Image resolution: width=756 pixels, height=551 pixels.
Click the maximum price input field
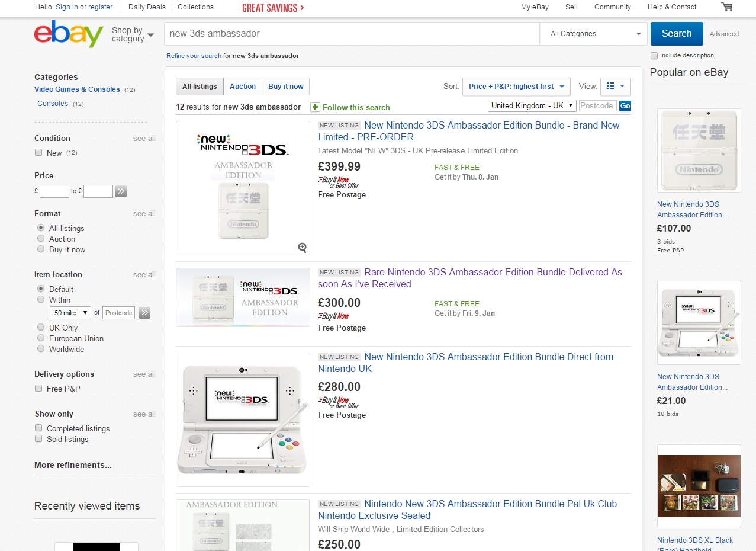click(x=98, y=191)
